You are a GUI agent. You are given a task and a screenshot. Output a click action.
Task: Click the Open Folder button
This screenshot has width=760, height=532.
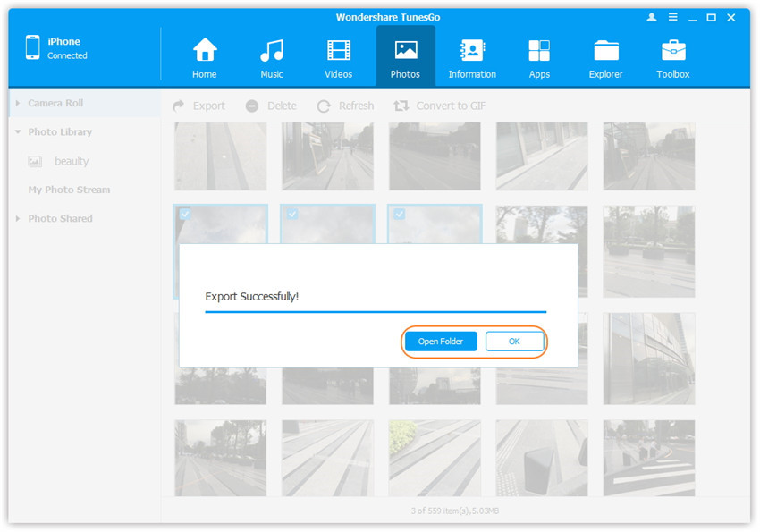[x=441, y=342]
